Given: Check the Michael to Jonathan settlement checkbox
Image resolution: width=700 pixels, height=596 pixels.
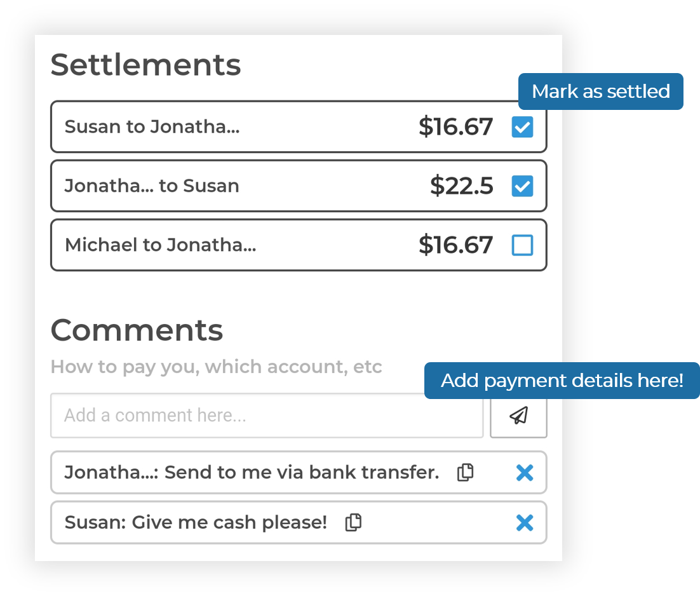Looking at the screenshot, I should [522, 245].
